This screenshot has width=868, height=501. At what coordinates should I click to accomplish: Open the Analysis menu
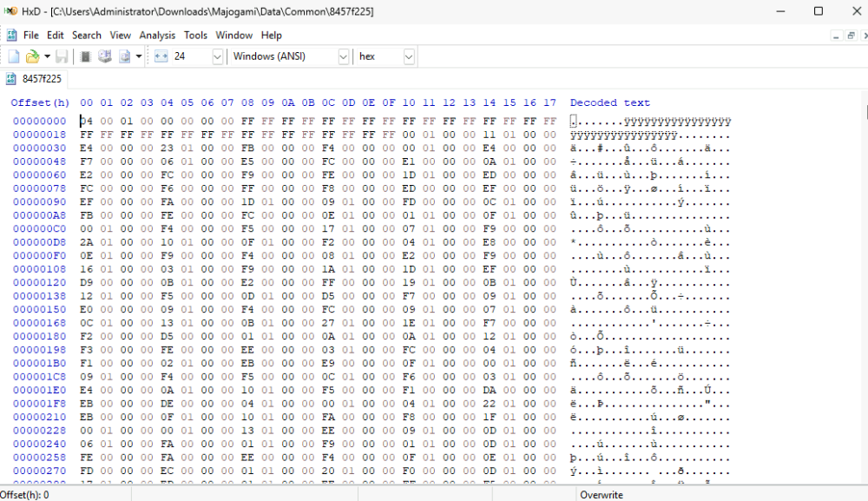[x=157, y=36]
